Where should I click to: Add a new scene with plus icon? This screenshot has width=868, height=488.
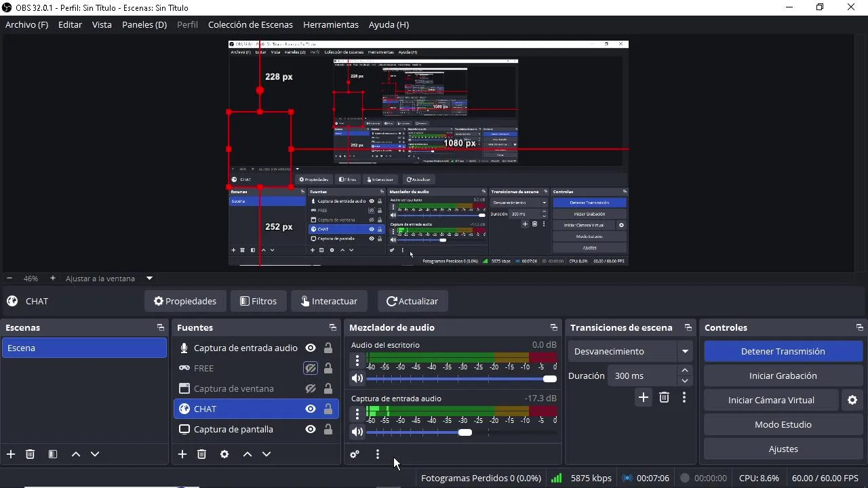11,454
